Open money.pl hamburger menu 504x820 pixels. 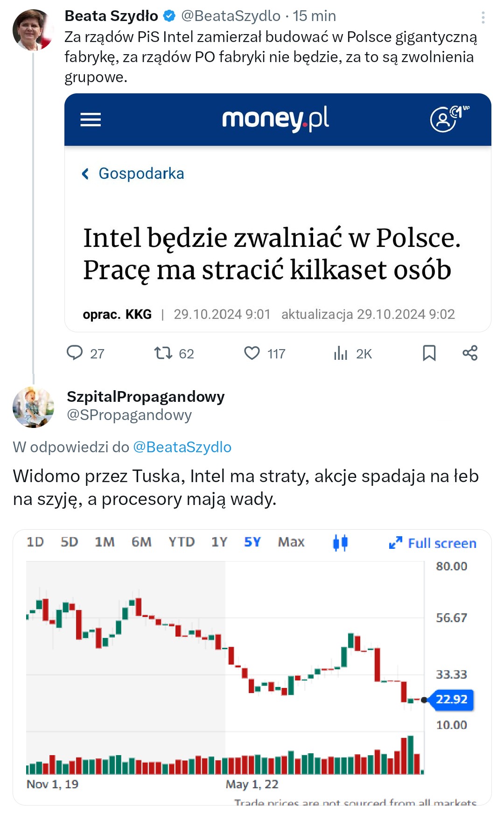point(91,120)
